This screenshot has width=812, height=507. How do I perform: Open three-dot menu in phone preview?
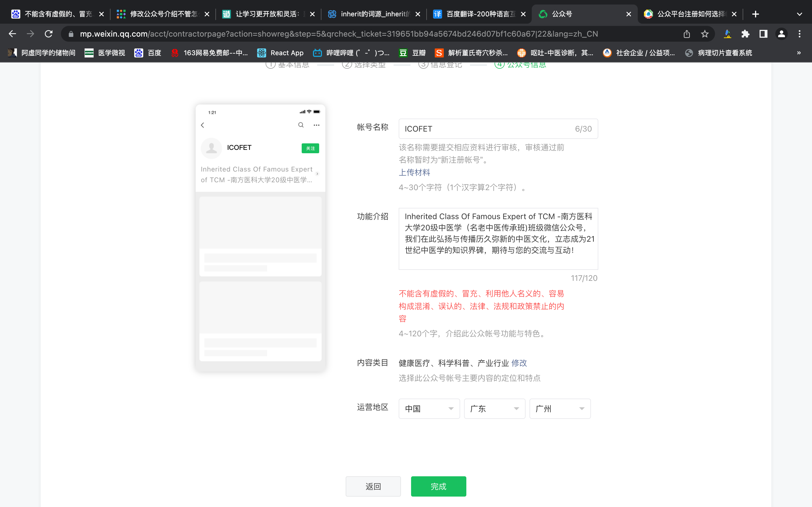(316, 125)
